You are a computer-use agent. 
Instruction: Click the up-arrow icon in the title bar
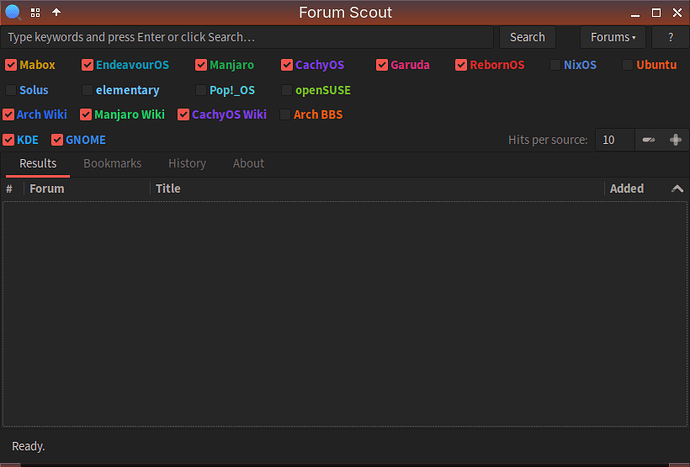[56, 12]
